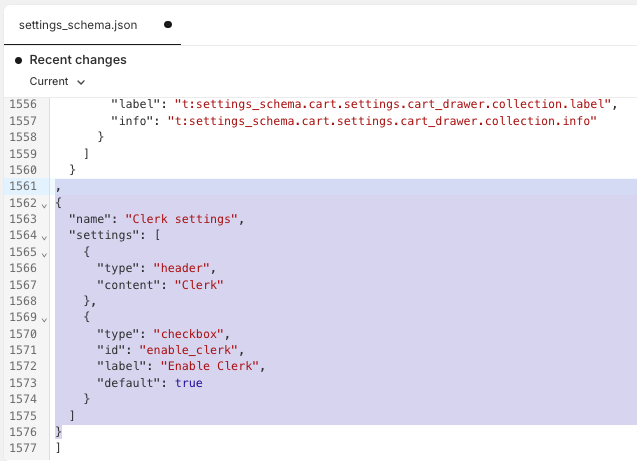Collapse the header object fold at line 1565

point(44,254)
